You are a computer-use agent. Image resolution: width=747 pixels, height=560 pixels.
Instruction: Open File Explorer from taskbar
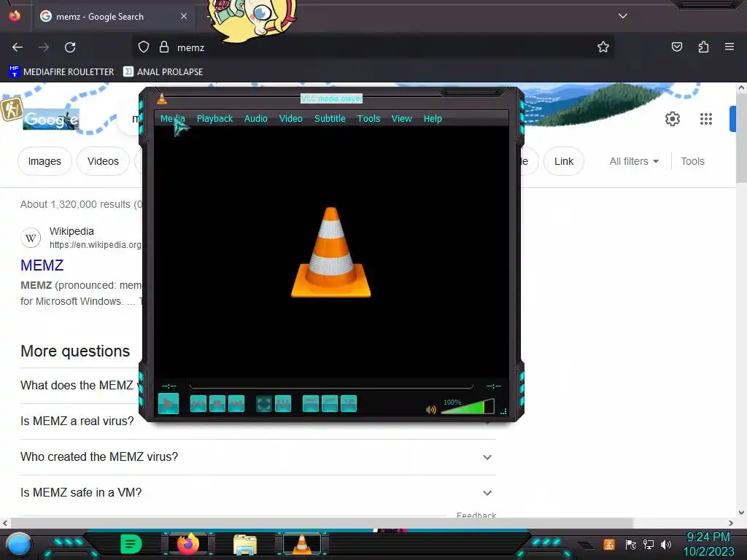tap(245, 544)
